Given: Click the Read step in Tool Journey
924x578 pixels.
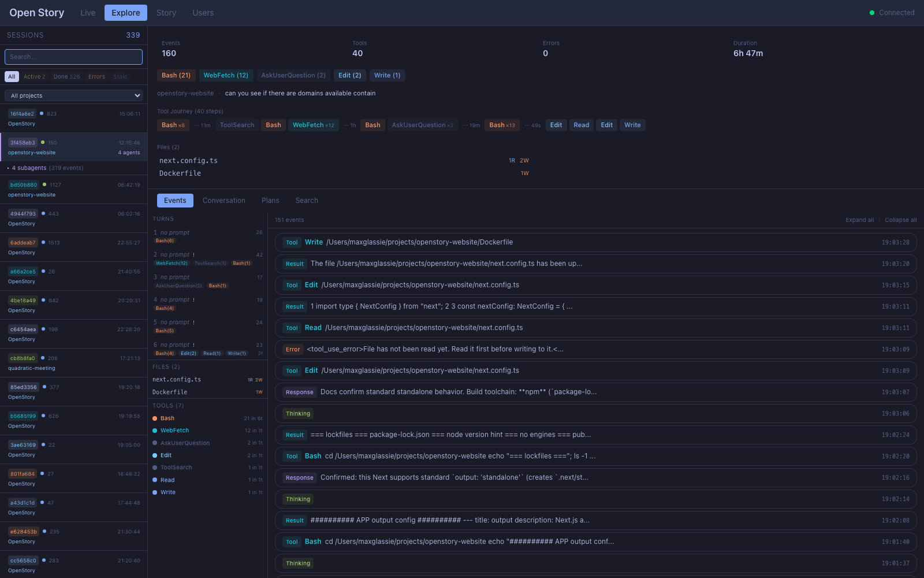Looking at the screenshot, I should point(582,125).
